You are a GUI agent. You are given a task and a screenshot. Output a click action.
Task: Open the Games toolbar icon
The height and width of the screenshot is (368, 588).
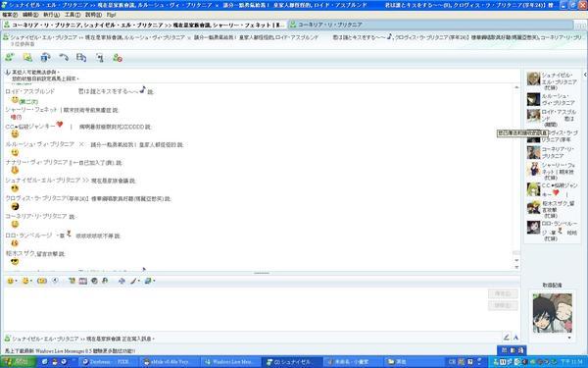click(x=99, y=58)
